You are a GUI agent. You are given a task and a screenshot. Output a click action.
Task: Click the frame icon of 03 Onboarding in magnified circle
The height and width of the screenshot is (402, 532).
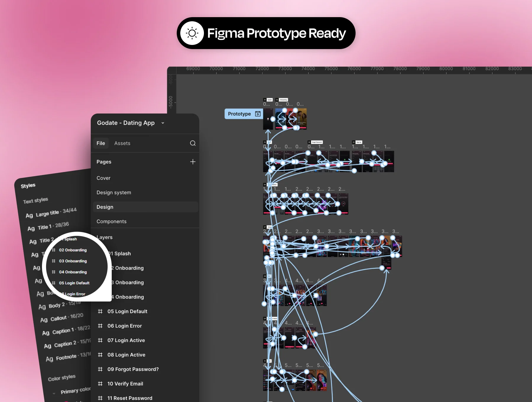click(53, 261)
